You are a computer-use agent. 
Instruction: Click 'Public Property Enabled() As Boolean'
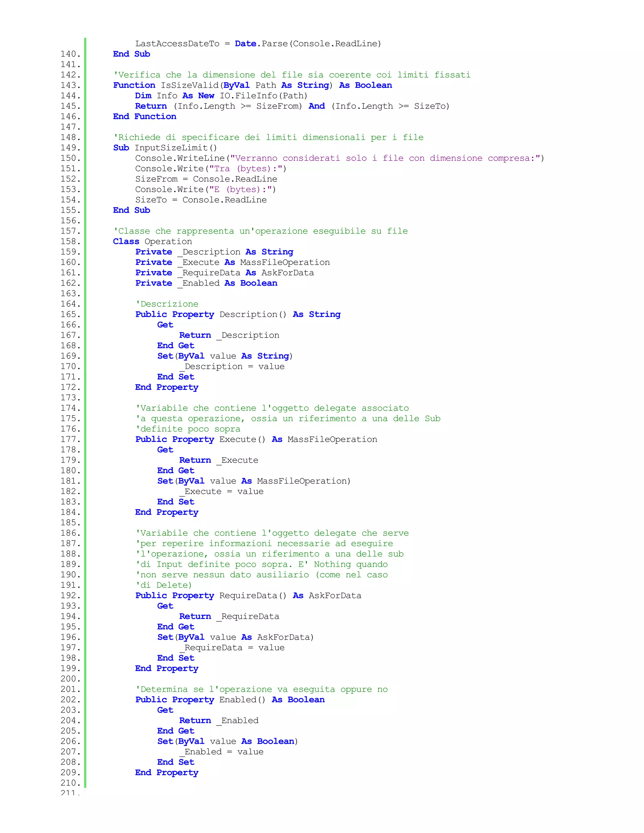pos(230,700)
